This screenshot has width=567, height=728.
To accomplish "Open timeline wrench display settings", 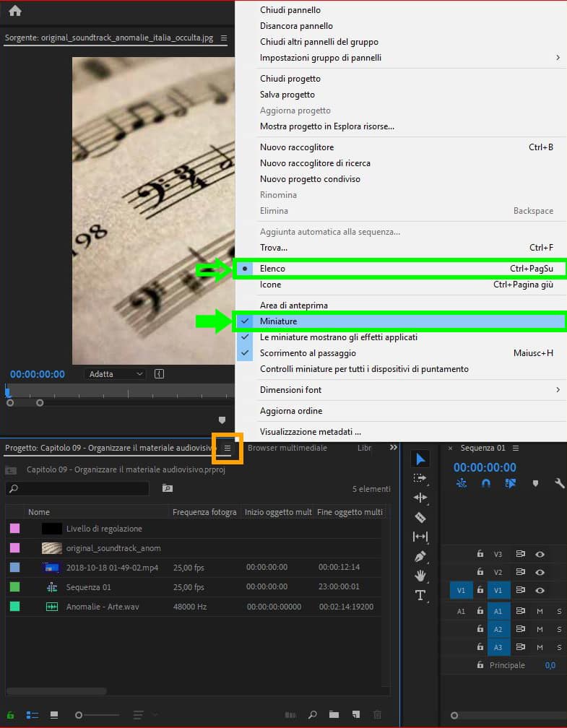I will 559,483.
